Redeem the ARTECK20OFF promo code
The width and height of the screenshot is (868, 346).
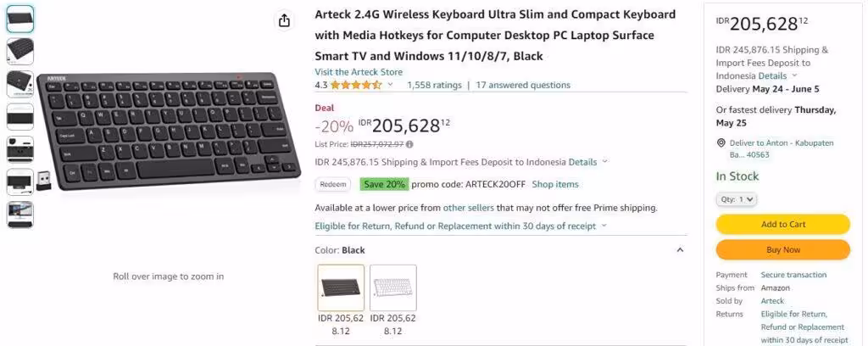(333, 184)
